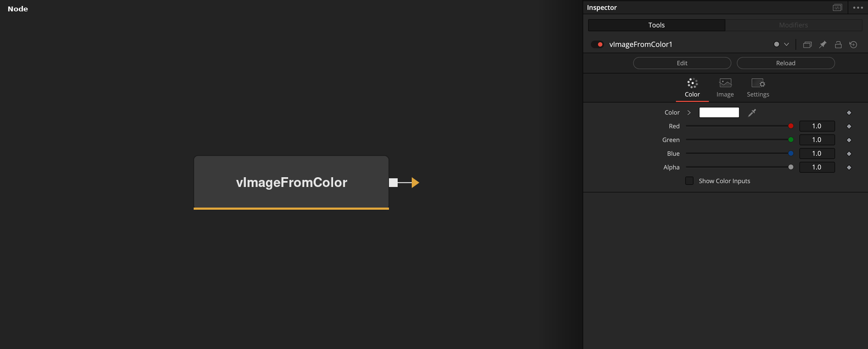Click the Red value field

click(x=817, y=126)
